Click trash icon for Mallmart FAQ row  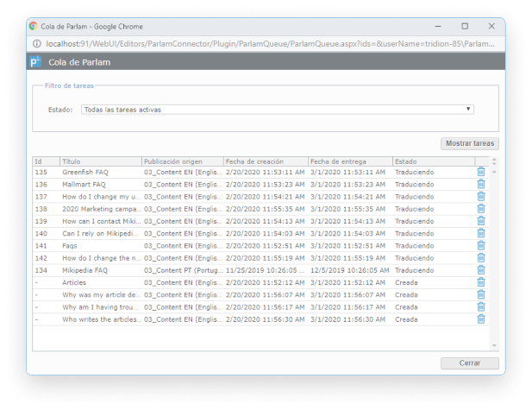click(x=480, y=185)
